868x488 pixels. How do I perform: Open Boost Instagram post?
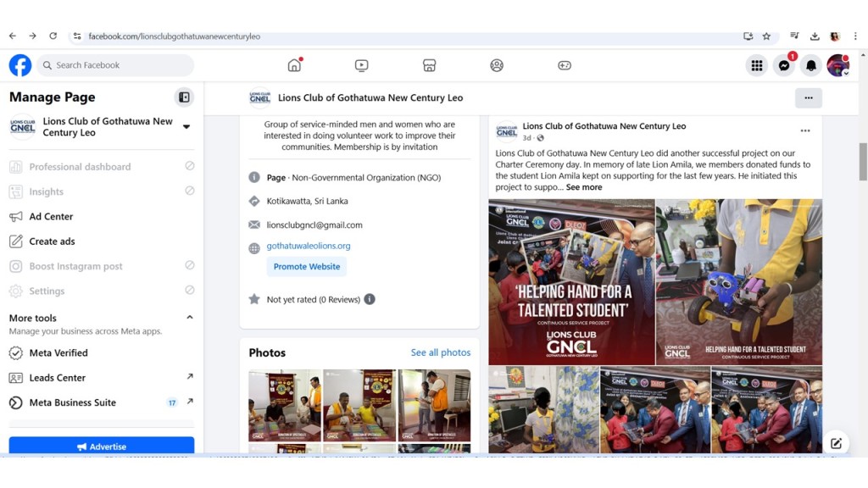click(x=102, y=266)
